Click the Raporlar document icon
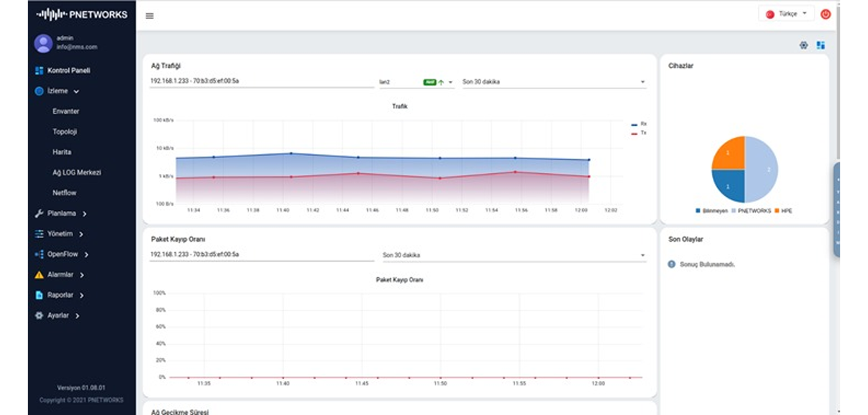868x415 pixels. (x=39, y=295)
